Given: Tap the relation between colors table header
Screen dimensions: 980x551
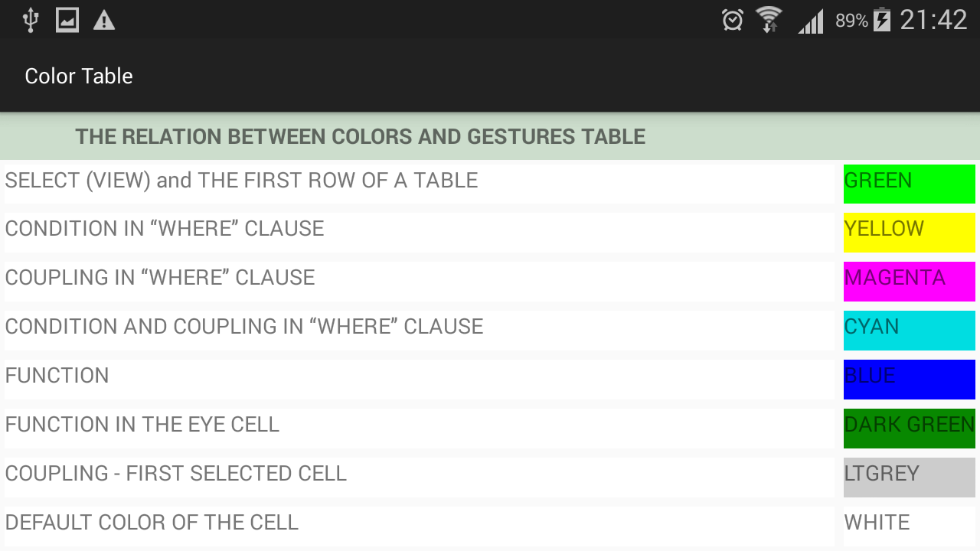Looking at the screenshot, I should click(360, 137).
